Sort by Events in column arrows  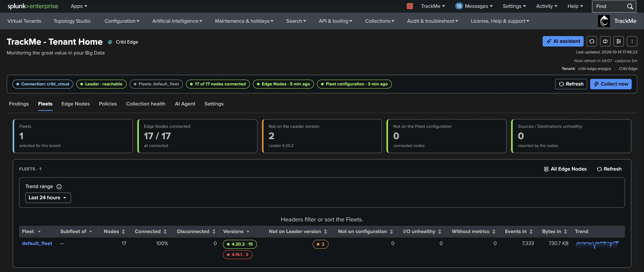click(x=531, y=232)
